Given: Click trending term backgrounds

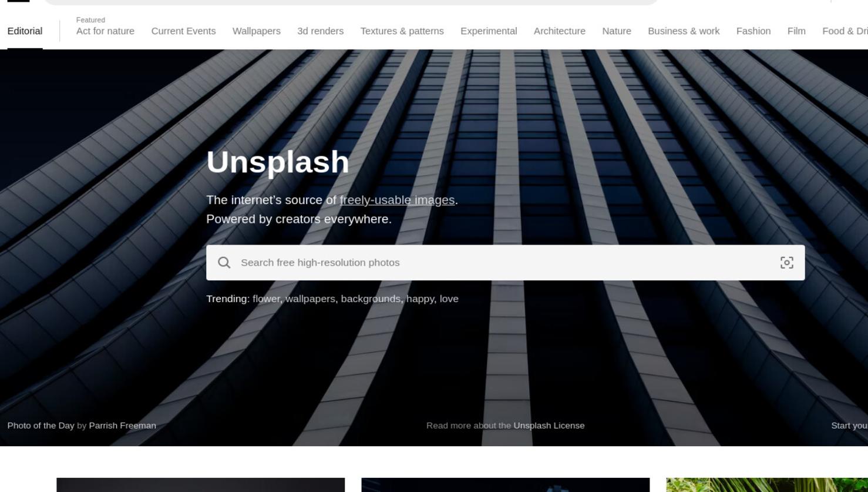Looking at the screenshot, I should pyautogui.click(x=371, y=299).
